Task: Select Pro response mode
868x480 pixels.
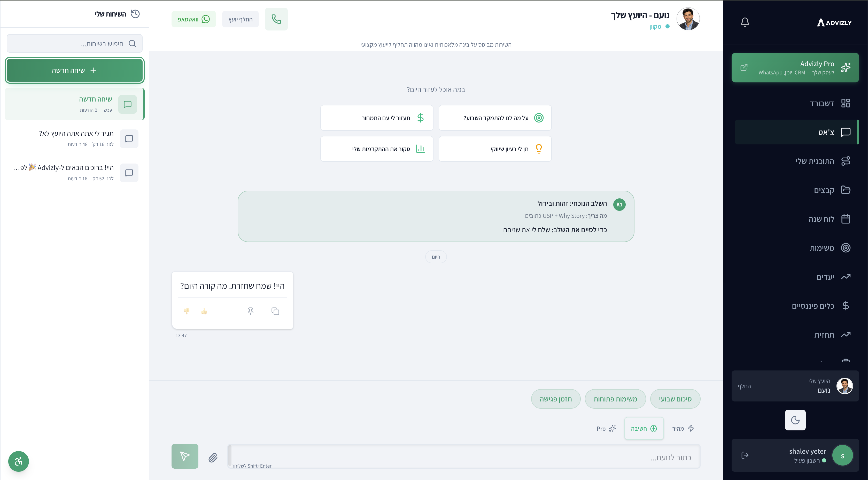Action: (x=606, y=428)
